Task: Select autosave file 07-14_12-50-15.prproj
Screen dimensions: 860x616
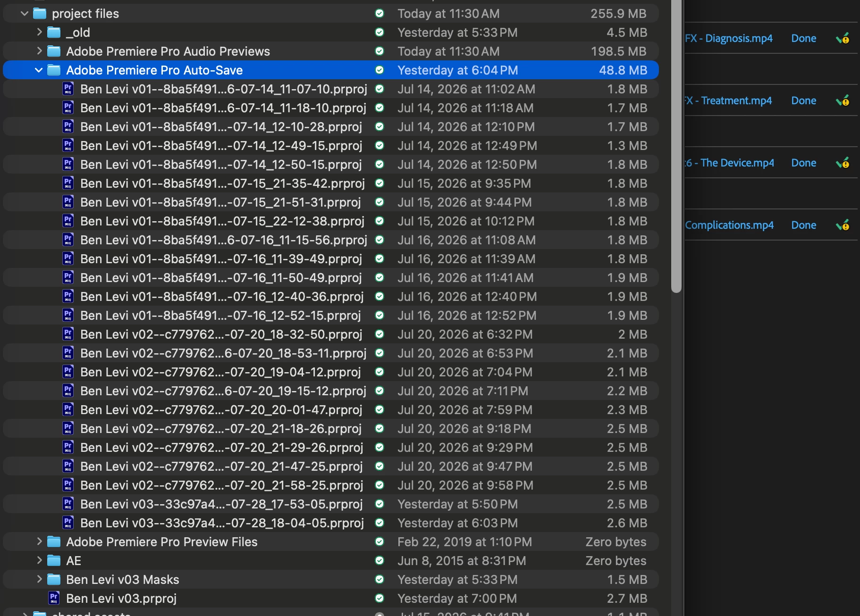Action: coord(221,165)
